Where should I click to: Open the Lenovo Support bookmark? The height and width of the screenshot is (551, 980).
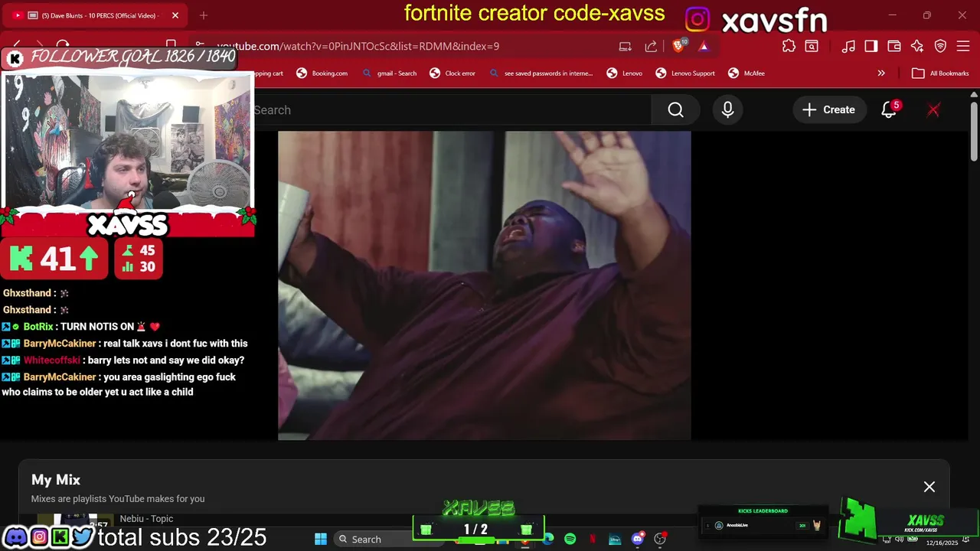(685, 73)
